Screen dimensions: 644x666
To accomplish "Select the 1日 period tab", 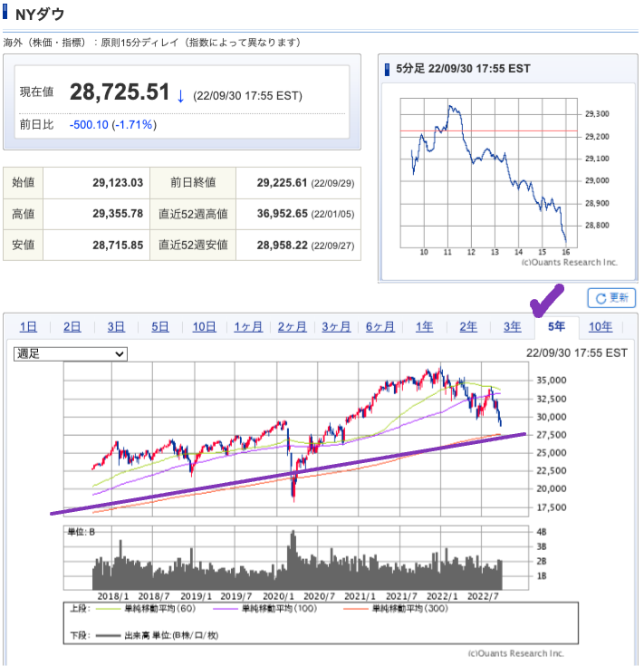I will click(x=28, y=326).
